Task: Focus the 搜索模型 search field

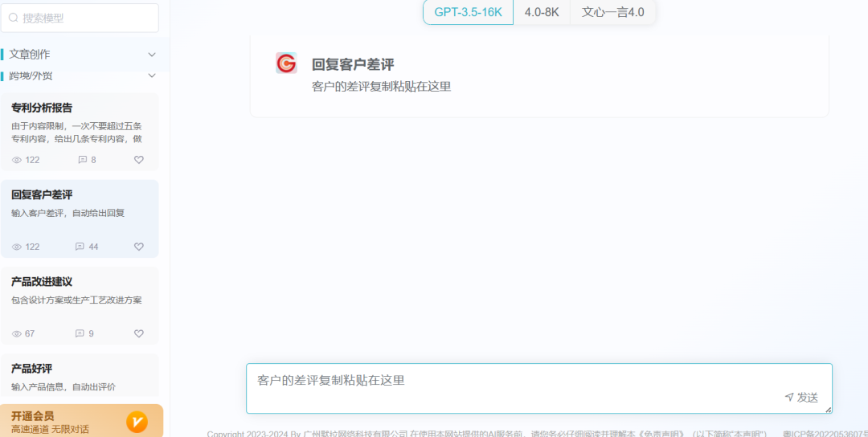Action: point(80,18)
